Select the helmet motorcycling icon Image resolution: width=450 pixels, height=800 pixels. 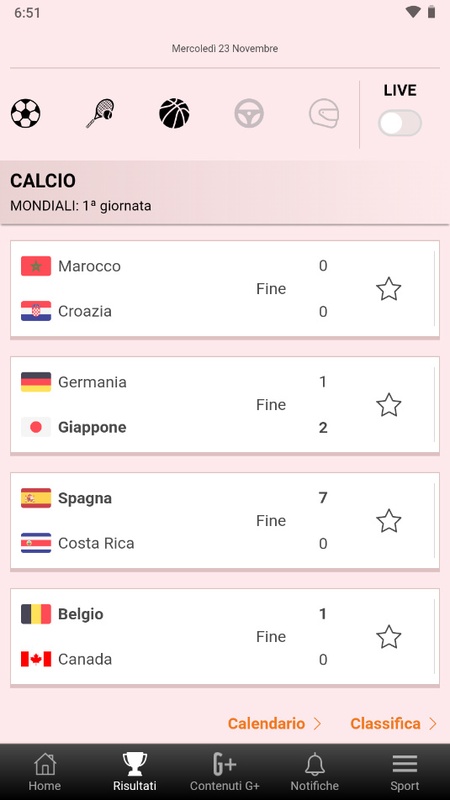(324, 113)
